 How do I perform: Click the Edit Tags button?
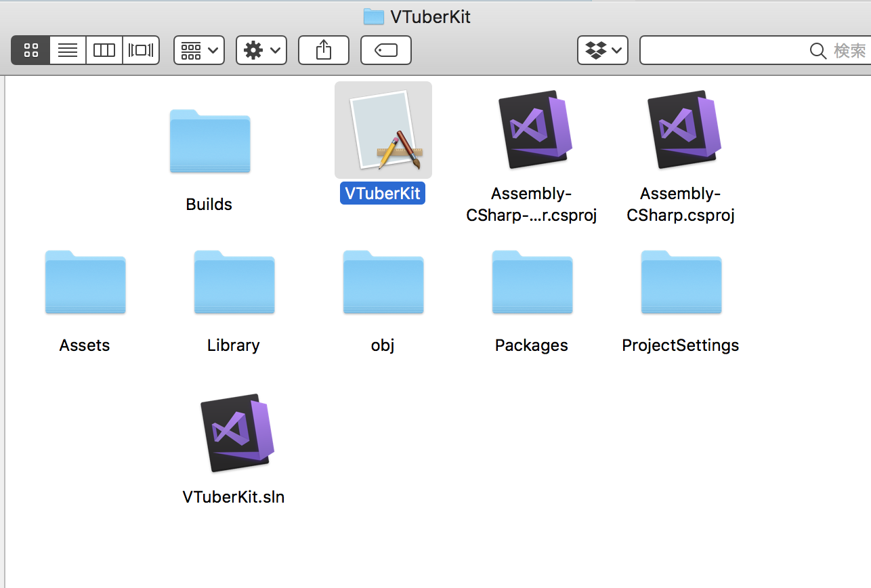pyautogui.click(x=386, y=50)
